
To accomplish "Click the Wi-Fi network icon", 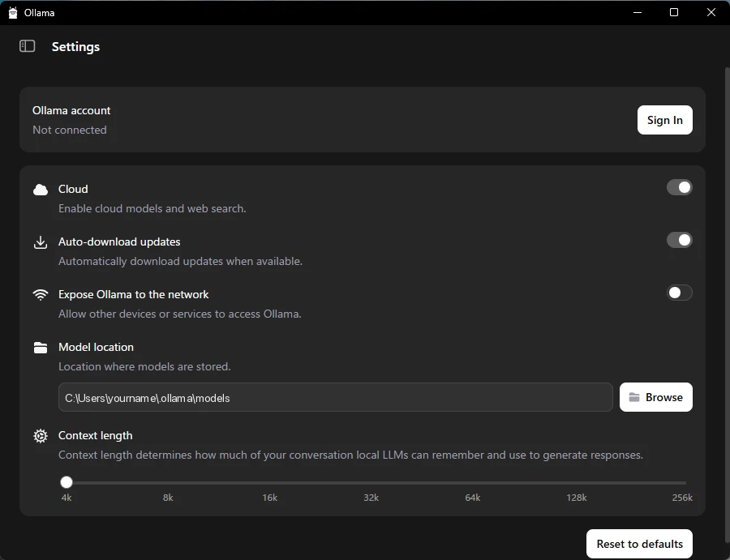I will (41, 295).
